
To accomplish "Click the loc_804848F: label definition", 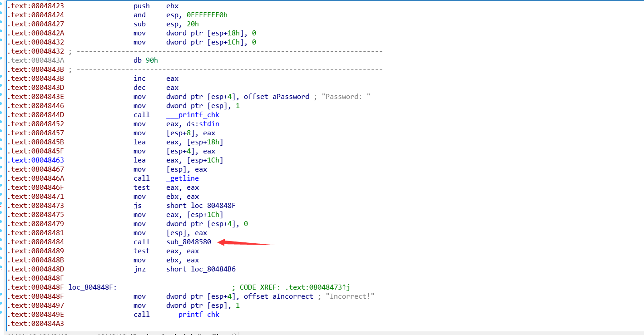I will pyautogui.click(x=93, y=287).
